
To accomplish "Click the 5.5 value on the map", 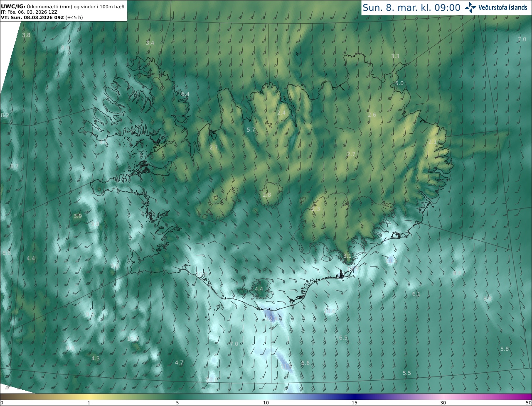I will tap(407, 373).
